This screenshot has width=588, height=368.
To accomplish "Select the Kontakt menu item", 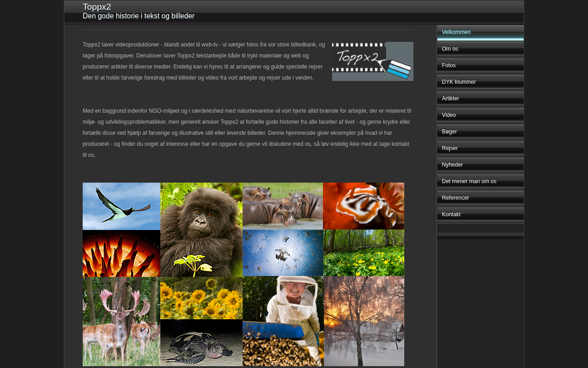I will (451, 214).
